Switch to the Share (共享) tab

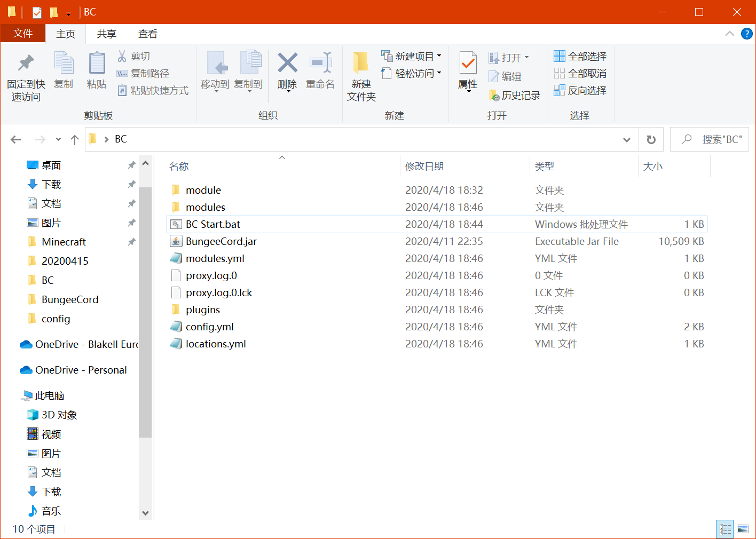(x=106, y=34)
